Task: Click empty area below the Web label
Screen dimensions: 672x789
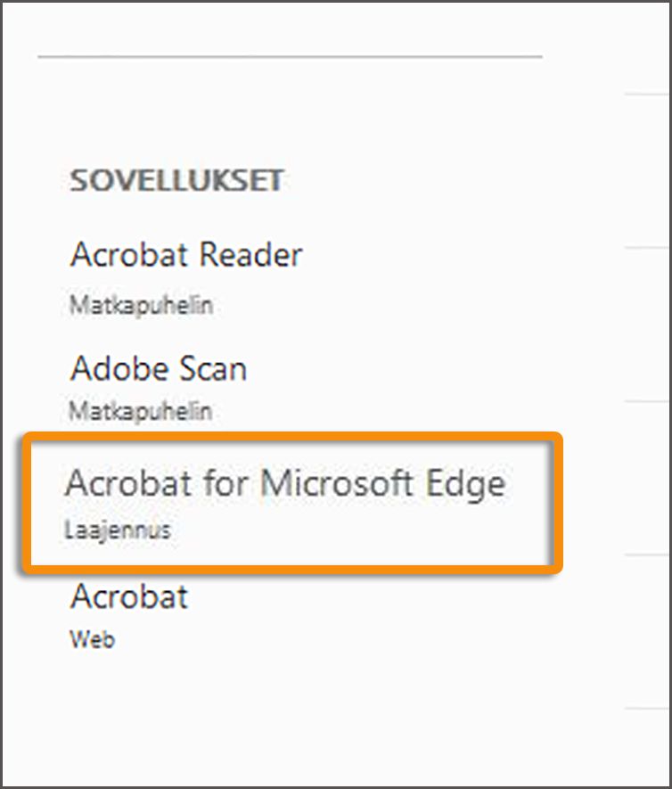Action: click(267, 713)
